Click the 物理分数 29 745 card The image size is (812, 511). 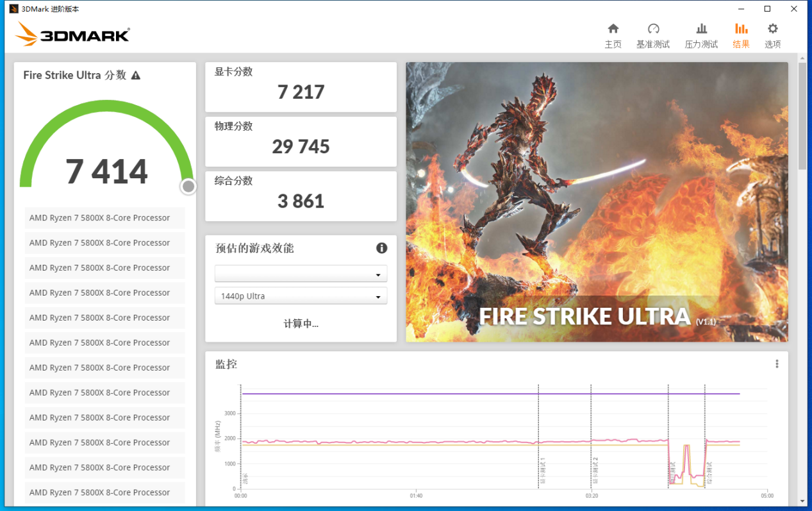click(x=301, y=141)
